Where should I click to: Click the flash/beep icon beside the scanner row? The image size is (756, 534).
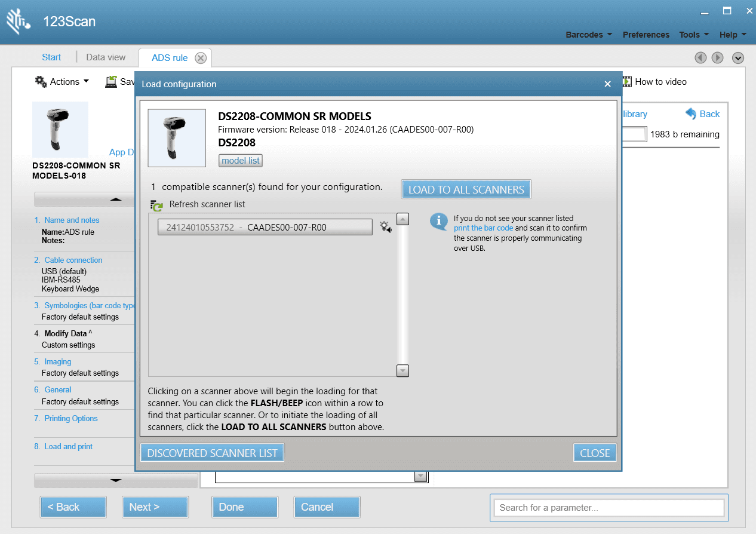385,227
